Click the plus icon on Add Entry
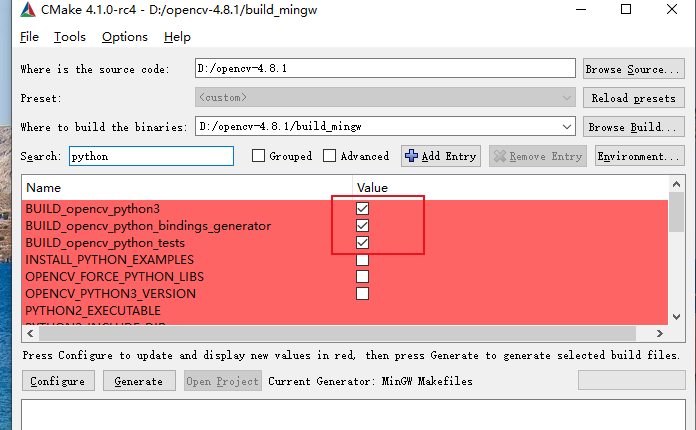696x430 pixels. (x=411, y=156)
